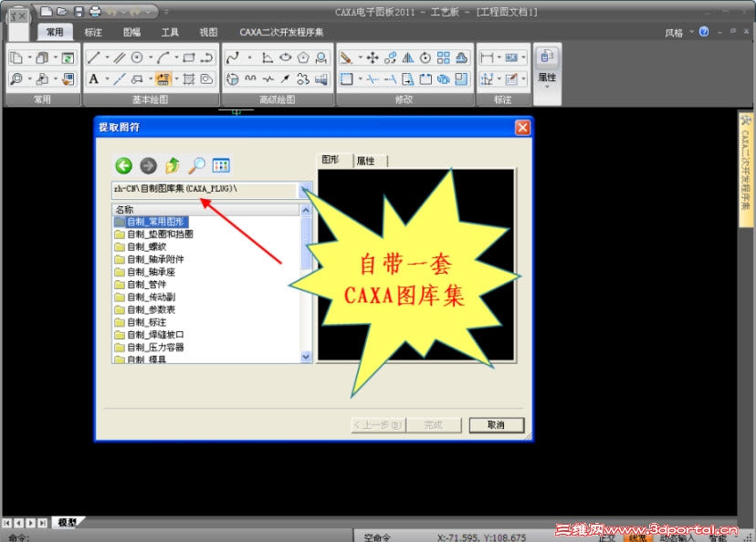Select the Extend tool
Viewport: 756px width, 542px height.
pos(391,78)
